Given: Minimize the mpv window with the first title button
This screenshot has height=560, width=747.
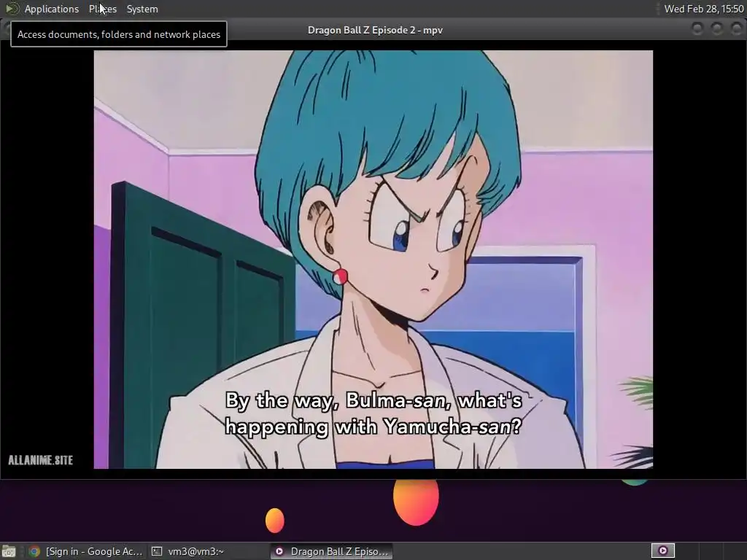Looking at the screenshot, I should click(697, 29).
